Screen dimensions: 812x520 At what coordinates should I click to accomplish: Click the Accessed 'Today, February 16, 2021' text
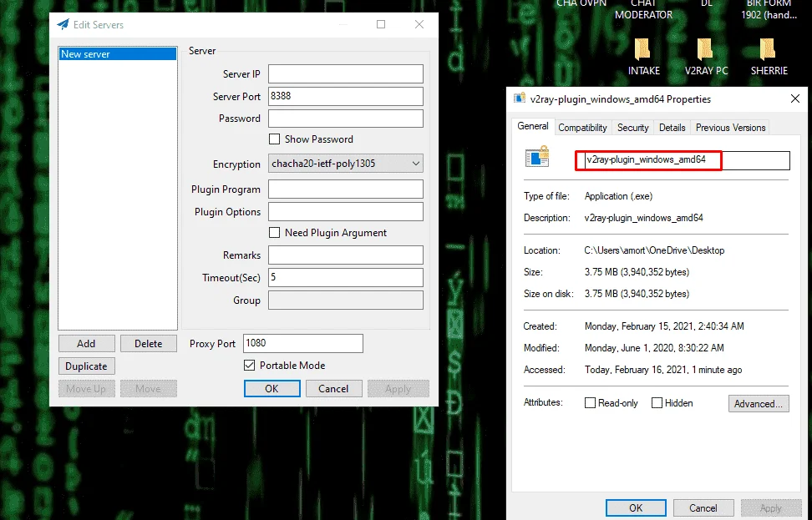coord(662,370)
